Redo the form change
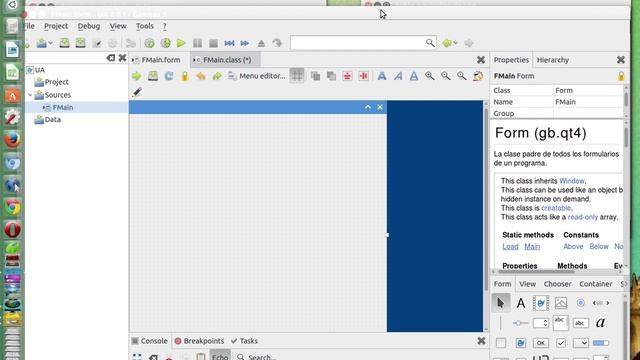Screen dimensions: 640x360 point(217,76)
